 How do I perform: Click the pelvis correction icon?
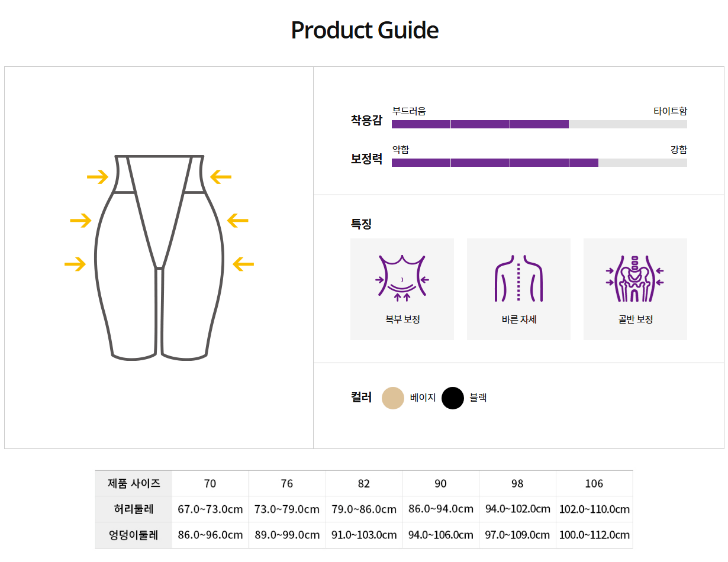(635, 278)
